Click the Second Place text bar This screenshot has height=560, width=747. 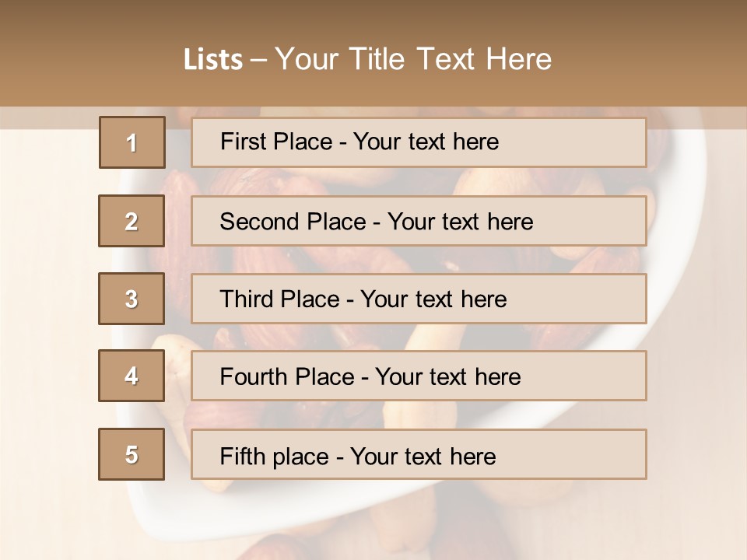[x=419, y=221]
